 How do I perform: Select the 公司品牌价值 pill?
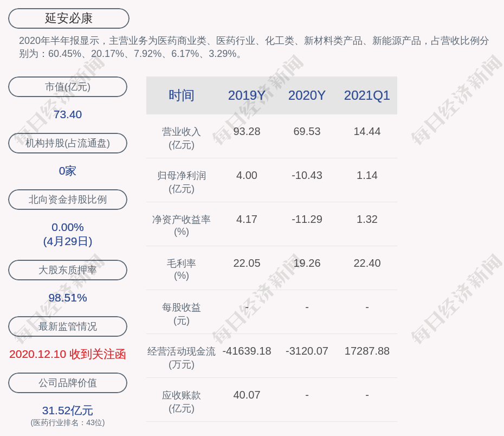[68, 383]
